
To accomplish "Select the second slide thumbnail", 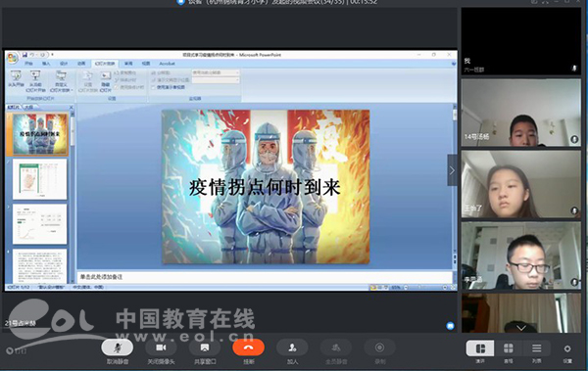I will pos(40,179).
